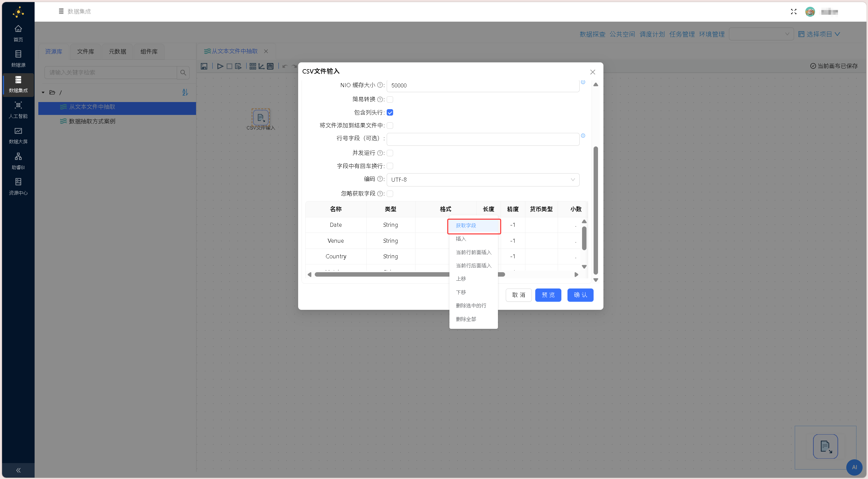Open the 首页 home sidebar icon

tap(18, 33)
